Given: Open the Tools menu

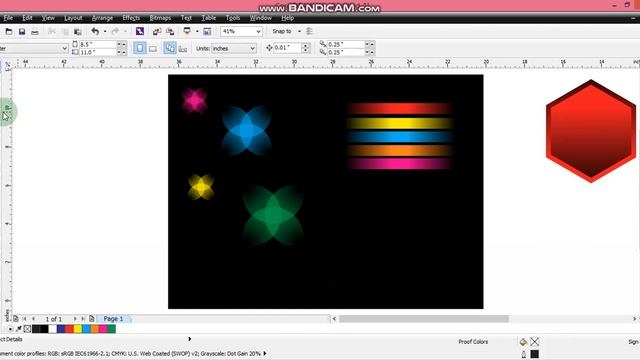Looking at the screenshot, I should 233,18.
